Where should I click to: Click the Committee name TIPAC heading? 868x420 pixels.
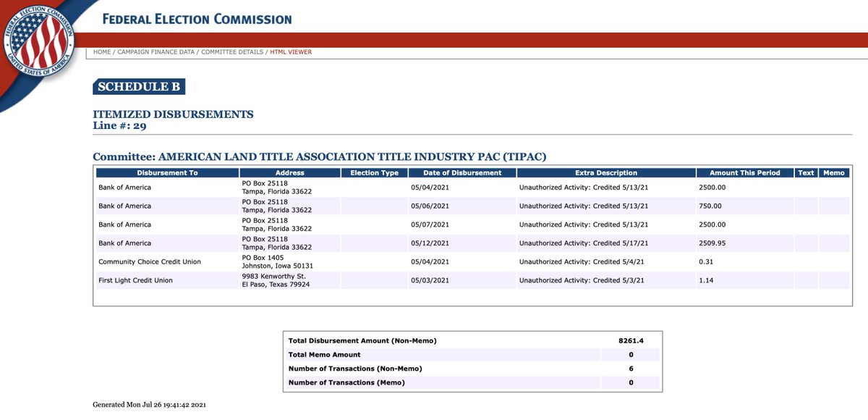pos(320,156)
